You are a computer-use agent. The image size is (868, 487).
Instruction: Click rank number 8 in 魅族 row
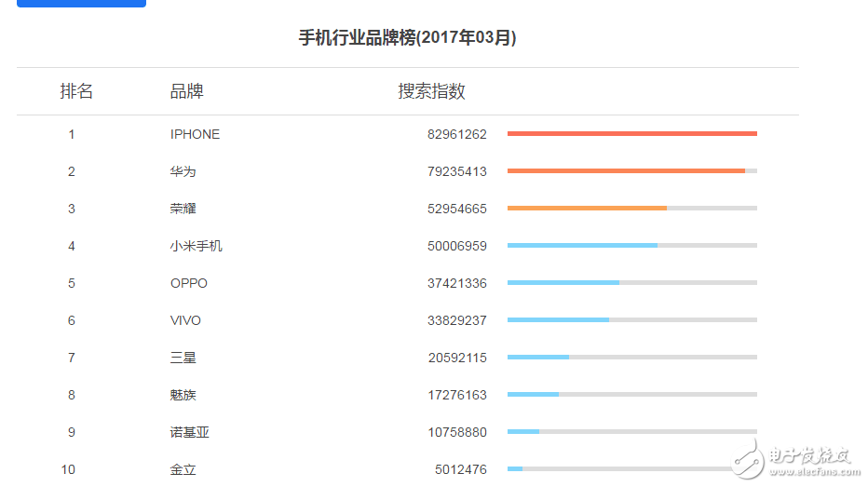tap(72, 395)
